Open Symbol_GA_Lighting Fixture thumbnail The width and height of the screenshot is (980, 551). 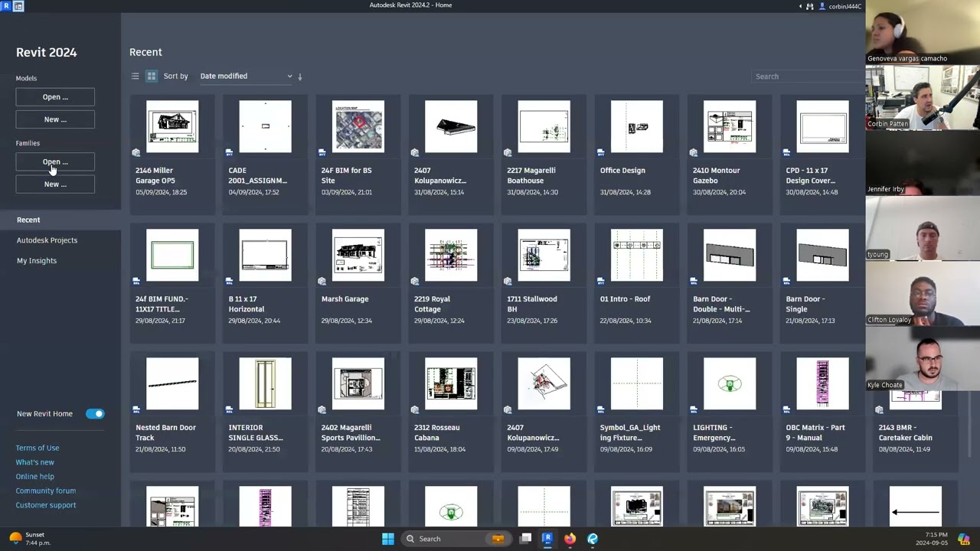pos(637,383)
